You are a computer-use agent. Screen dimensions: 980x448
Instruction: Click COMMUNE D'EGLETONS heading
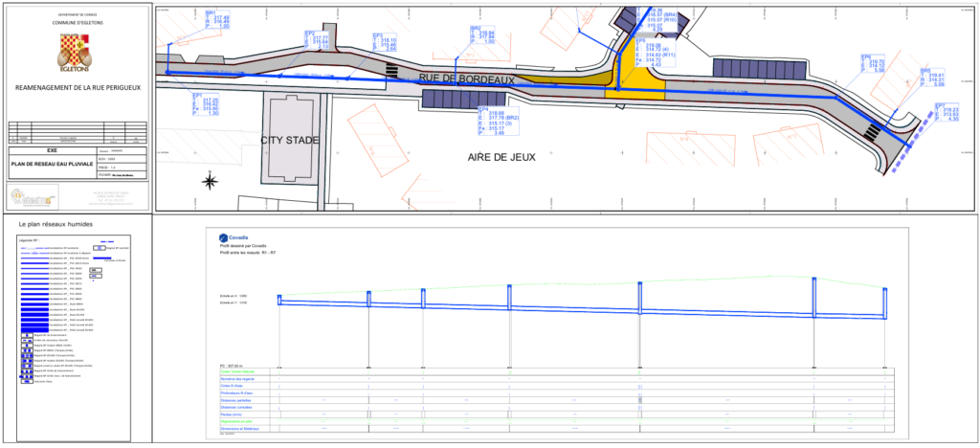click(78, 22)
